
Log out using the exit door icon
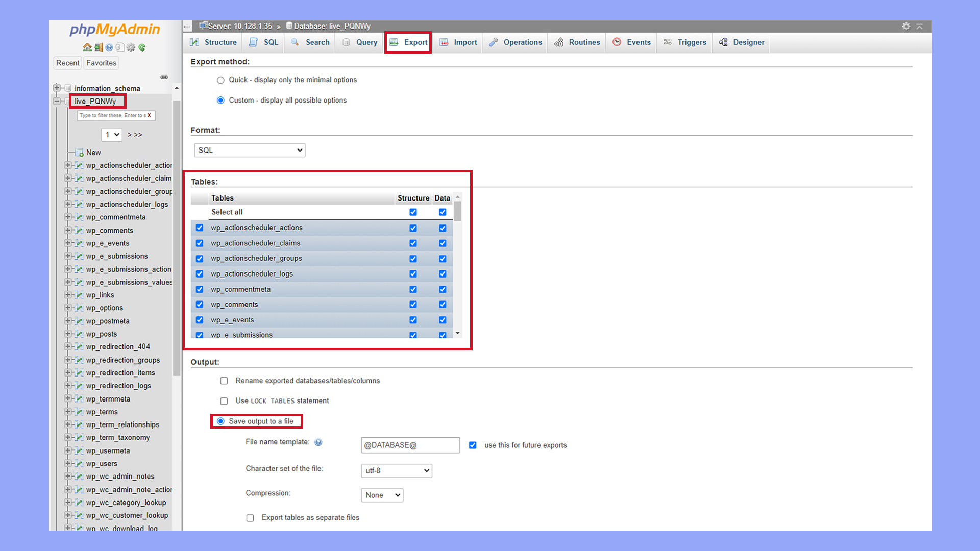[x=97, y=47]
